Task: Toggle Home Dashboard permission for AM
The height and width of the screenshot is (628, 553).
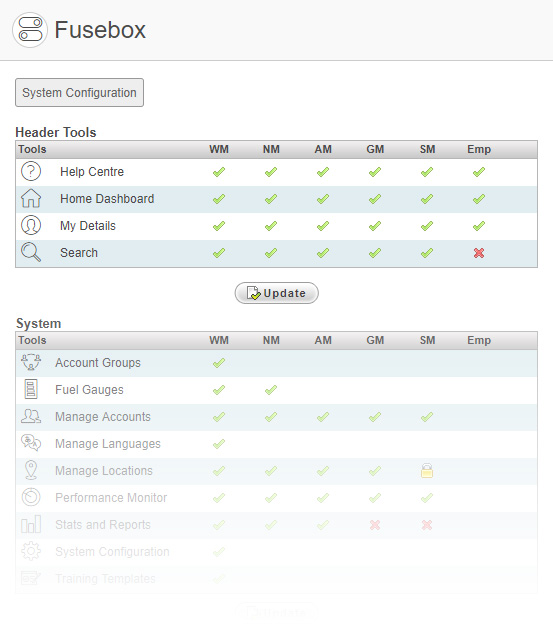Action: point(323,199)
